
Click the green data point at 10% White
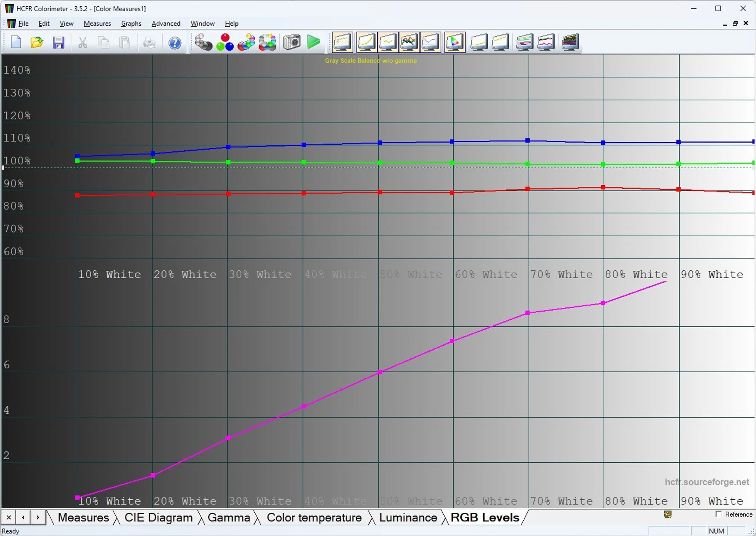(77, 160)
